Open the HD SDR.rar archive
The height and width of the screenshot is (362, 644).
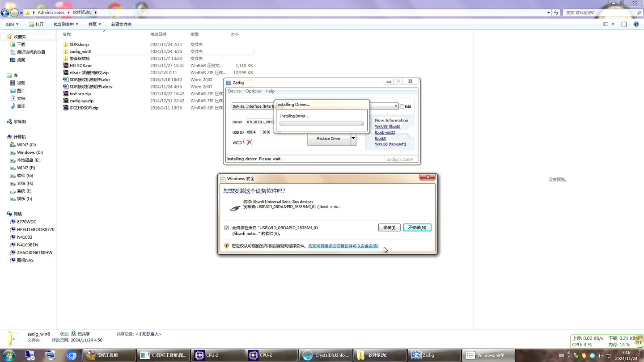tap(80, 66)
